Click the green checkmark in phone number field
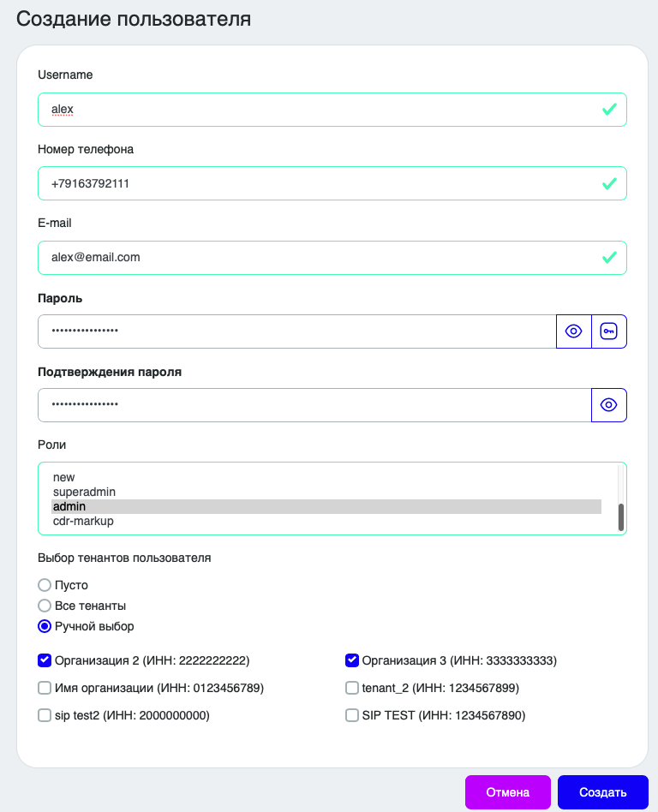The height and width of the screenshot is (812, 658). [609, 183]
